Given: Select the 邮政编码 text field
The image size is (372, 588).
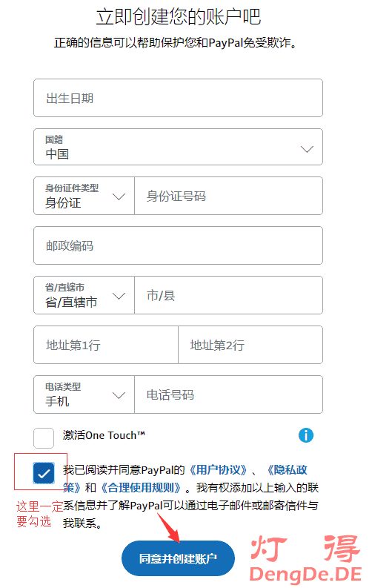Looking at the screenshot, I should [x=178, y=245].
